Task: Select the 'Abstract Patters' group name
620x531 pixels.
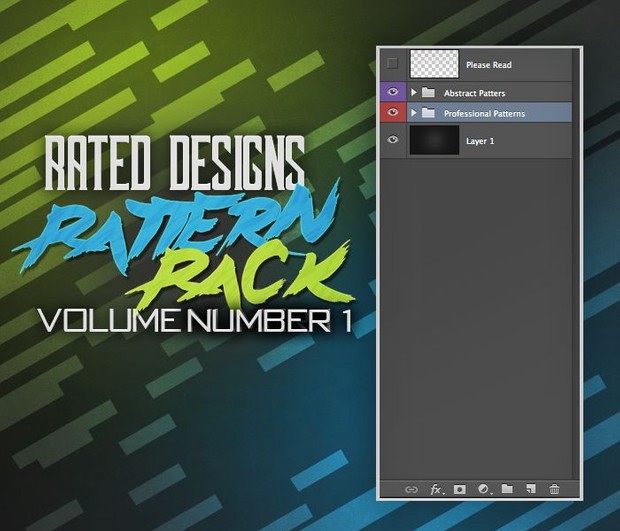Action: [x=474, y=93]
